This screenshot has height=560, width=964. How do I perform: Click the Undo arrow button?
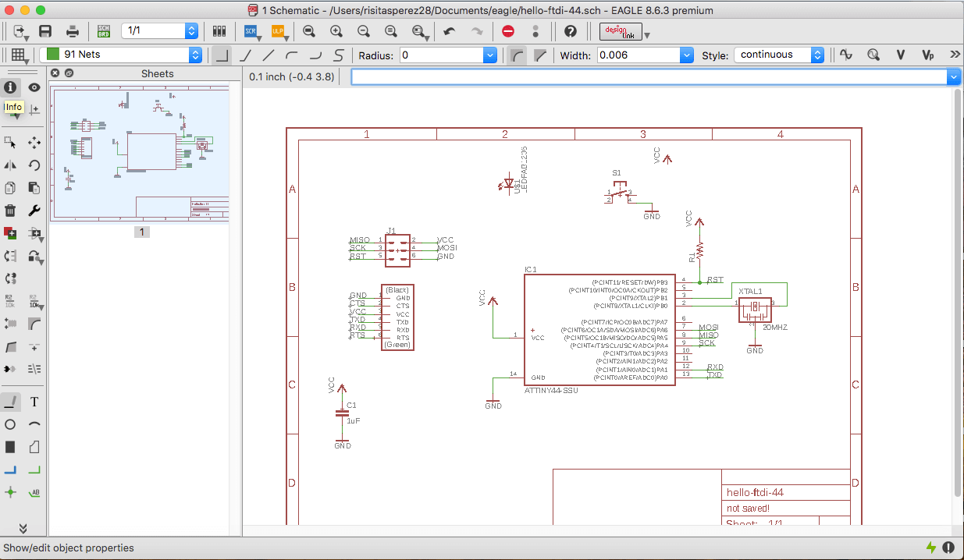coord(449,31)
